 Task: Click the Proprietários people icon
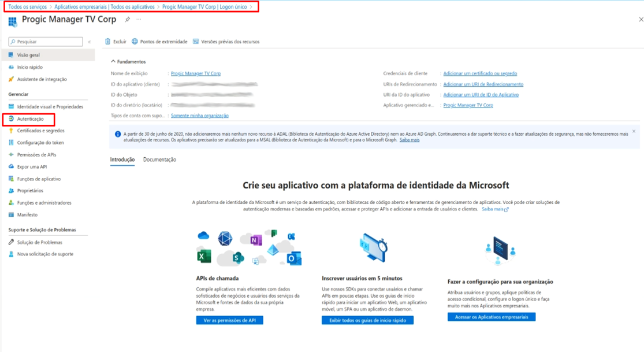(11, 190)
